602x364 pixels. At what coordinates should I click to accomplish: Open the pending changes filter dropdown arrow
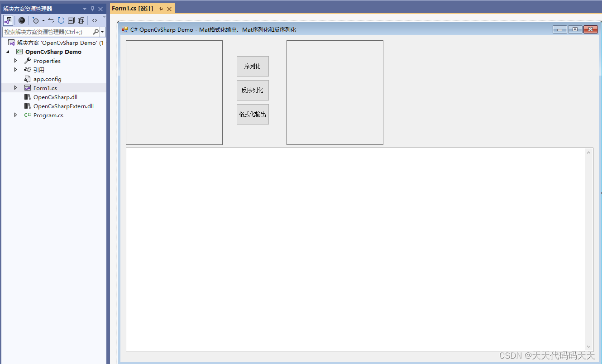43,20
